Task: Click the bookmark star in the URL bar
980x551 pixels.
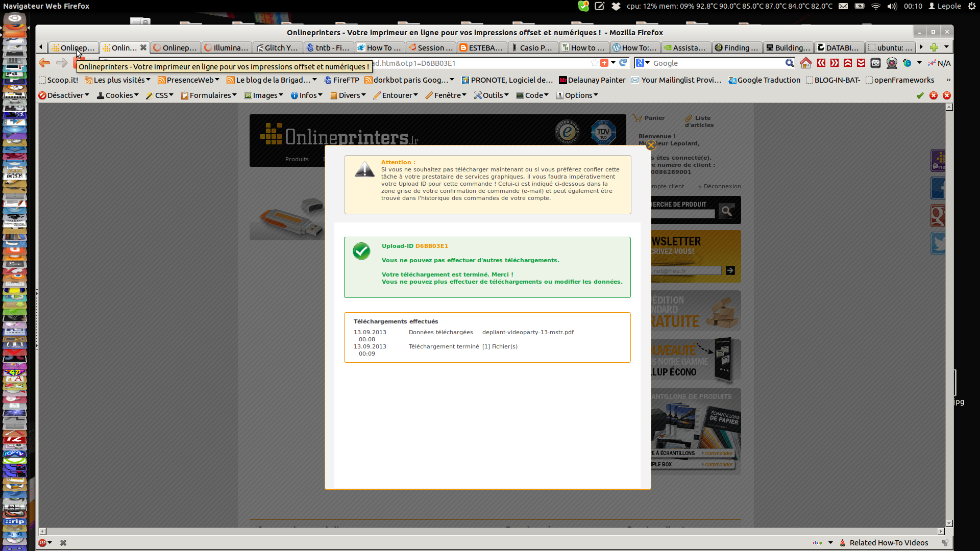Action: click(594, 63)
